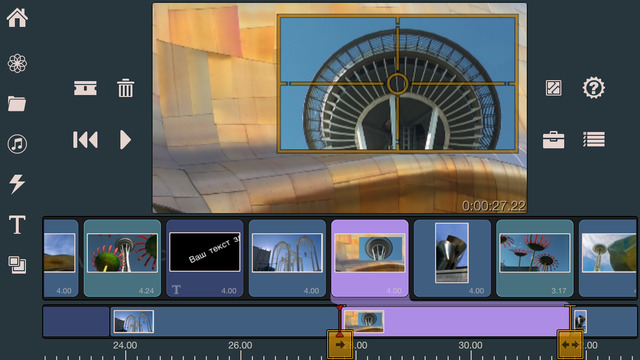
Task: Open the lightning bolt transitions icon
Action: (x=17, y=184)
